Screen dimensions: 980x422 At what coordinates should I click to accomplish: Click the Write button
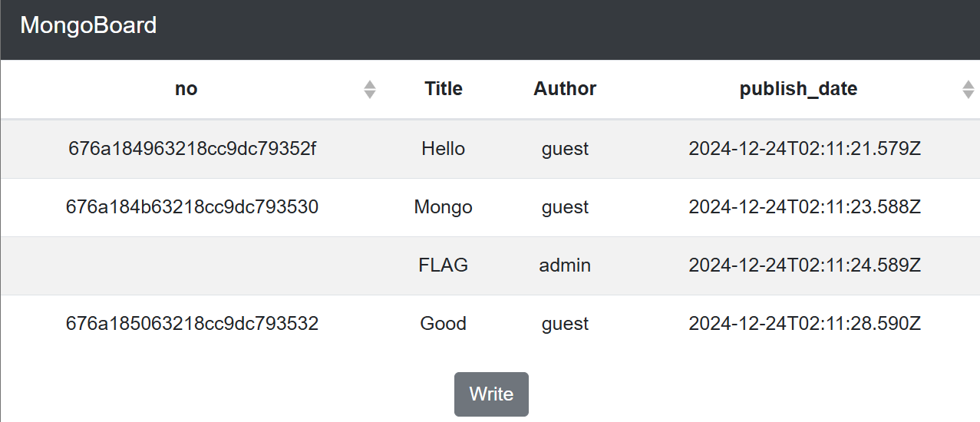pyautogui.click(x=491, y=394)
